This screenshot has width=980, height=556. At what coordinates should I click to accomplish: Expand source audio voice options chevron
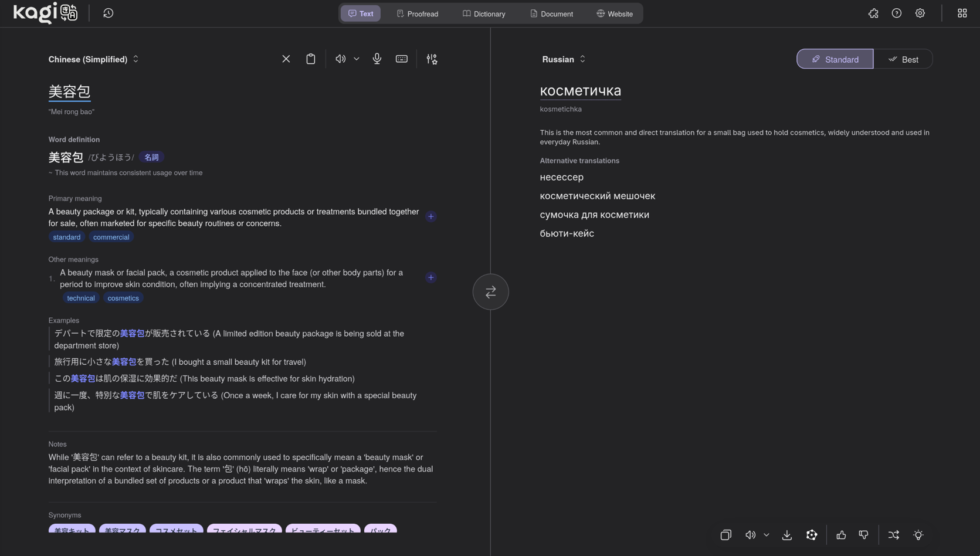pyautogui.click(x=356, y=59)
